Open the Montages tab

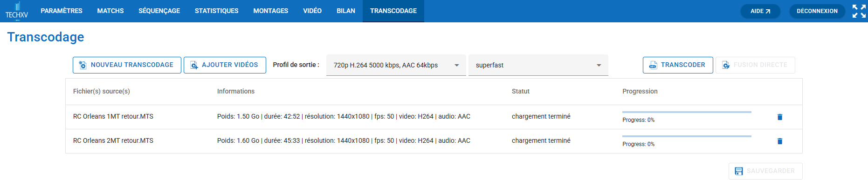(x=270, y=11)
